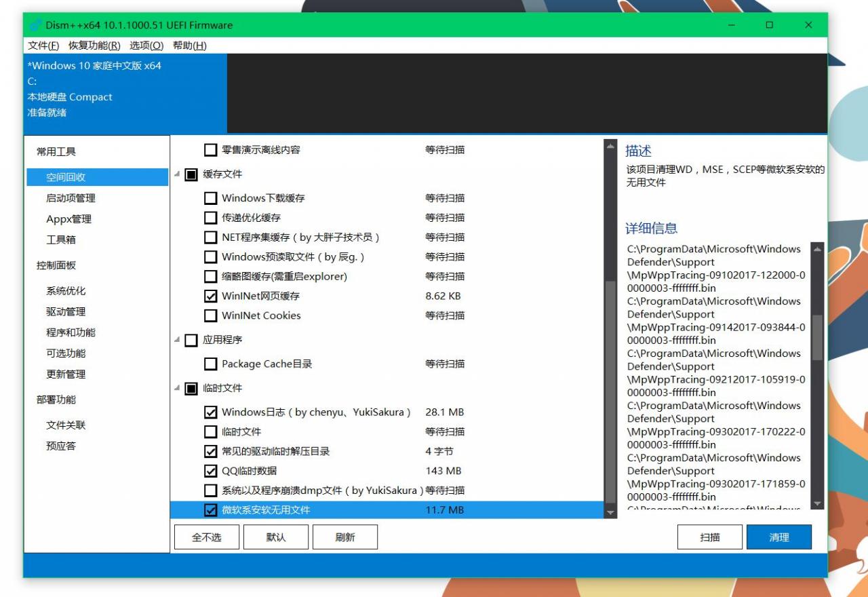Check the Windows下载缓存 checkbox
868x597 pixels.
(211, 199)
